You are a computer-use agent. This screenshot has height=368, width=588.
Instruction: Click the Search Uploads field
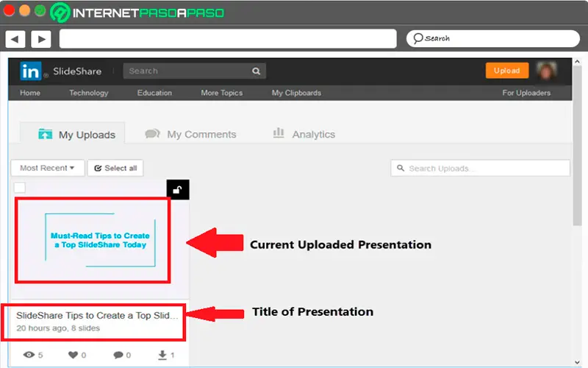(480, 169)
